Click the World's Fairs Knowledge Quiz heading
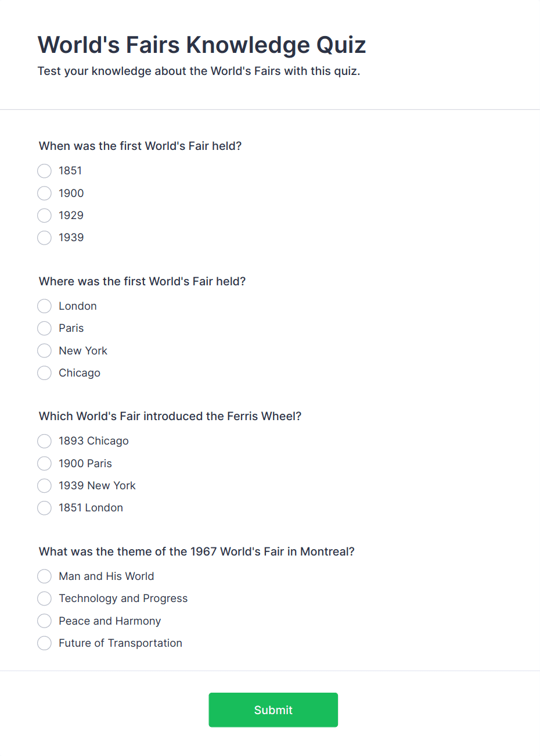 pos(201,45)
